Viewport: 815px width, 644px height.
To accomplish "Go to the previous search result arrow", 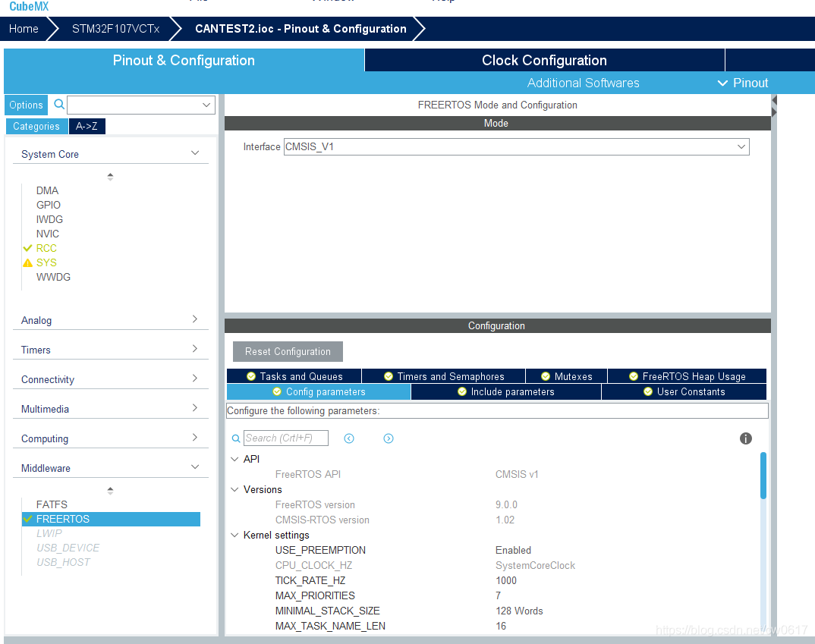I will [x=349, y=438].
